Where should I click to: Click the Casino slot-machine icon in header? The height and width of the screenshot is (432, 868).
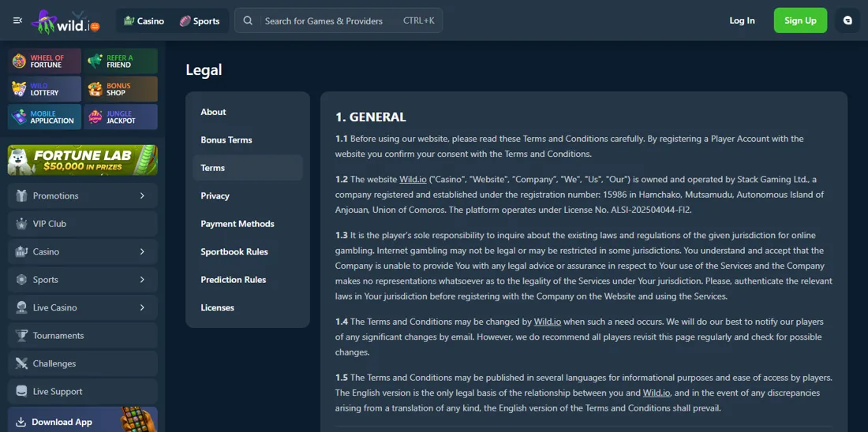129,21
